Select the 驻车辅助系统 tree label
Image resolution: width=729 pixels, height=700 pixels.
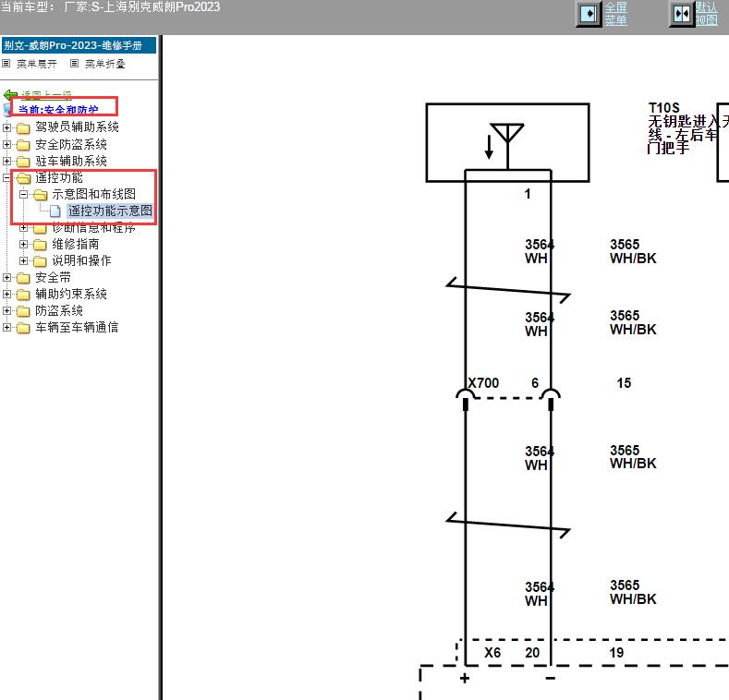click(71, 161)
